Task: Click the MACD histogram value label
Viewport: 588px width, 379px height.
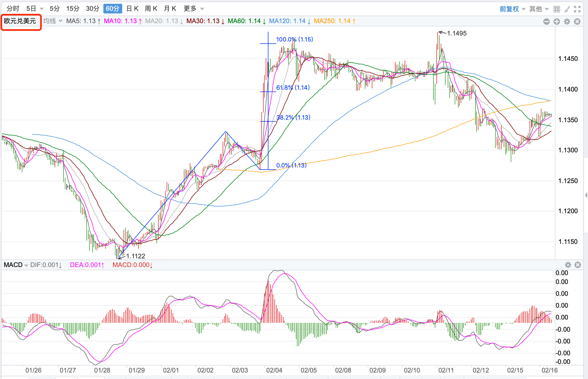Action: pos(133,265)
